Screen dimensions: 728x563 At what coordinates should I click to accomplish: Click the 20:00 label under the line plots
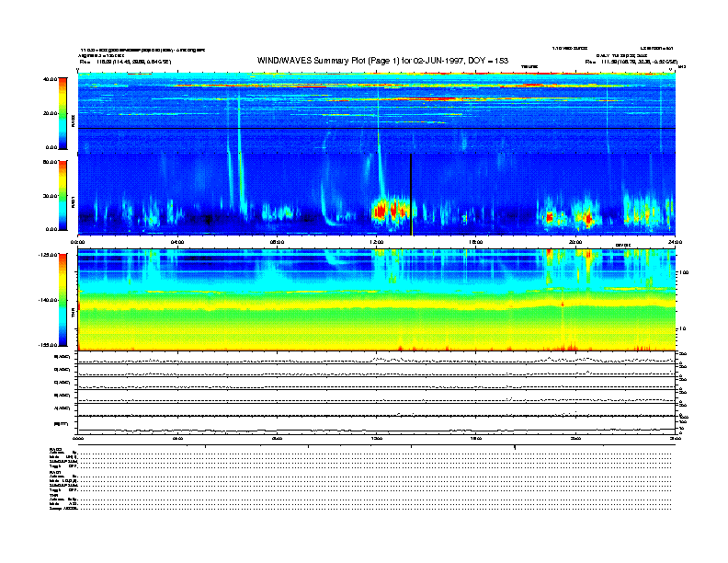(575, 438)
